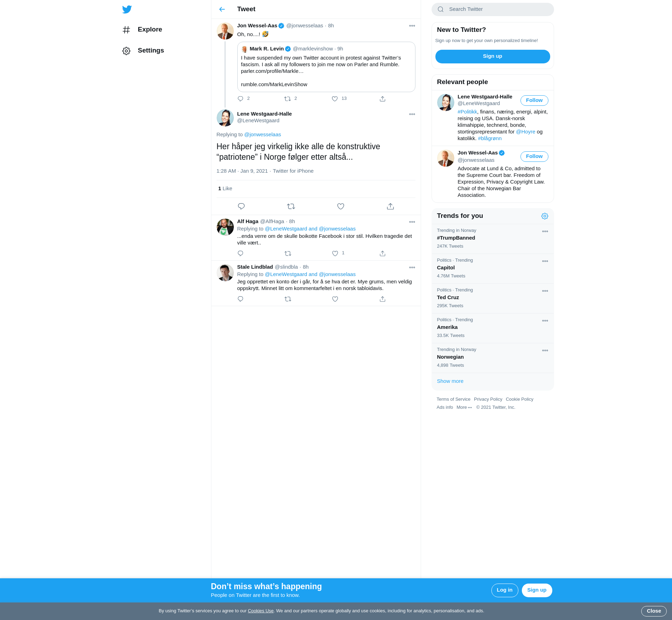This screenshot has width=672, height=620.
Task: Open the #TrumpBanned trend
Action: pyautogui.click(x=492, y=239)
